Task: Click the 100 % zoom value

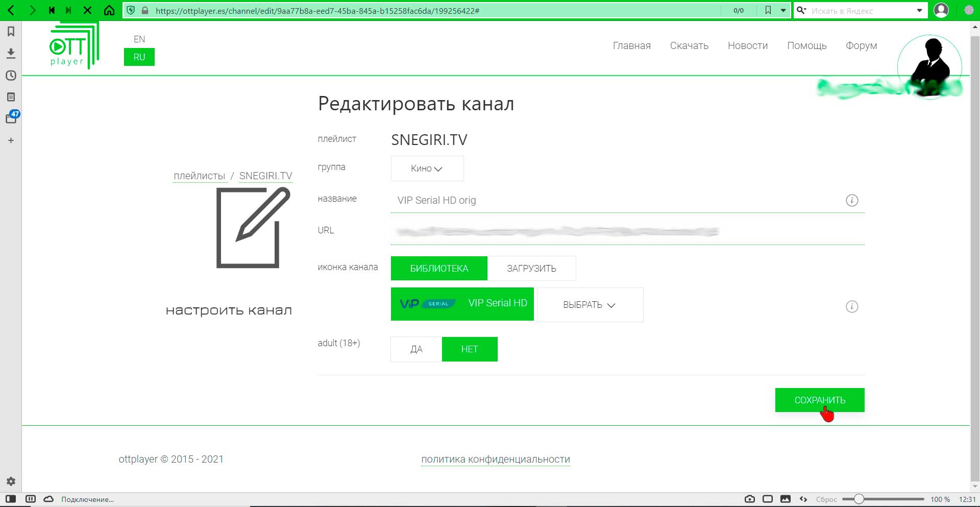Action: pos(940,499)
